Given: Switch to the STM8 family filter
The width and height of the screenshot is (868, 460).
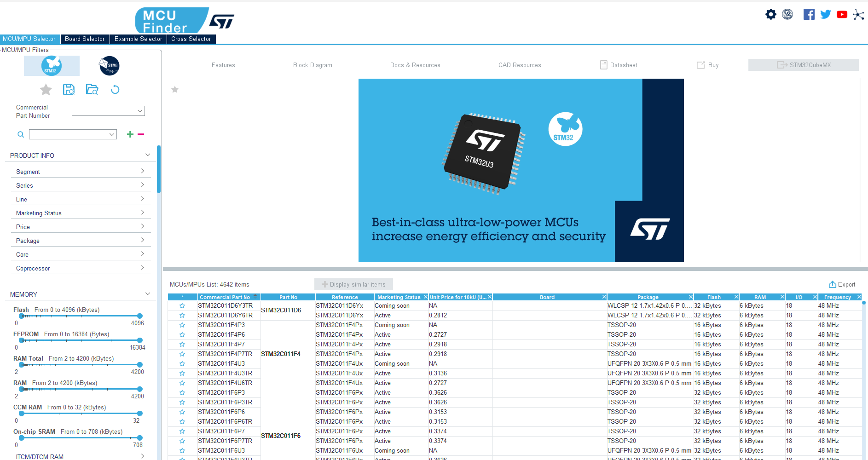Looking at the screenshot, I should pos(110,65).
